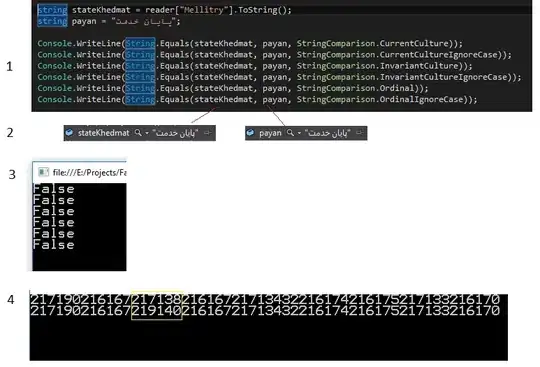The height and width of the screenshot is (367, 540).
Task: Click StringComparison.InvariantCultureIgnoreCase in the code
Action: pos(402,77)
